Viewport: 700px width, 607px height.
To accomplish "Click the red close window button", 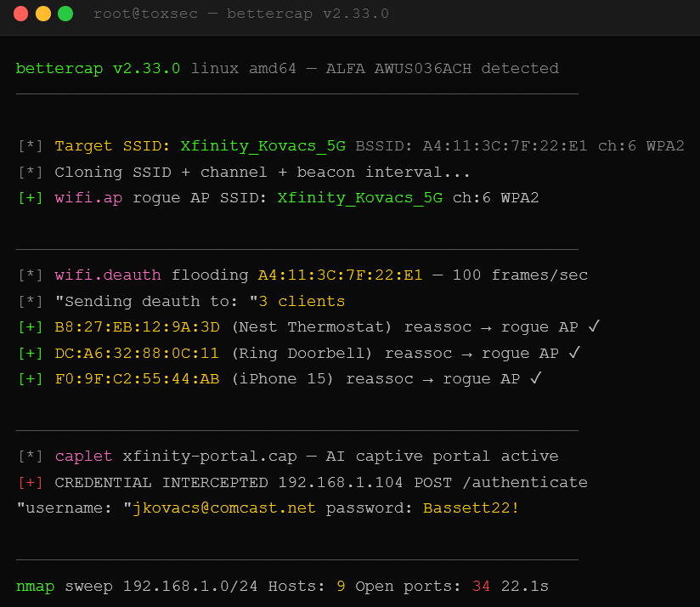I will [x=21, y=14].
